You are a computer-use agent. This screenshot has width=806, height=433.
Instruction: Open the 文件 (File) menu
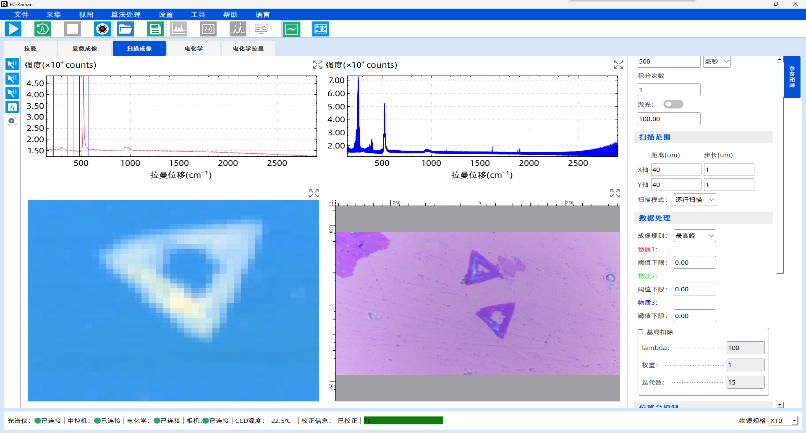point(22,15)
